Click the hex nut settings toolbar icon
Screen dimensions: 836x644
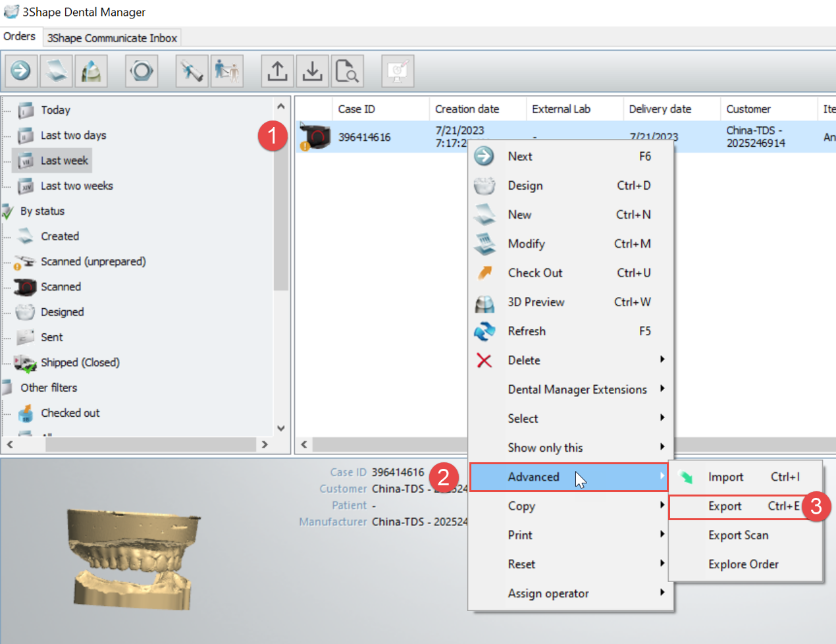pos(142,70)
